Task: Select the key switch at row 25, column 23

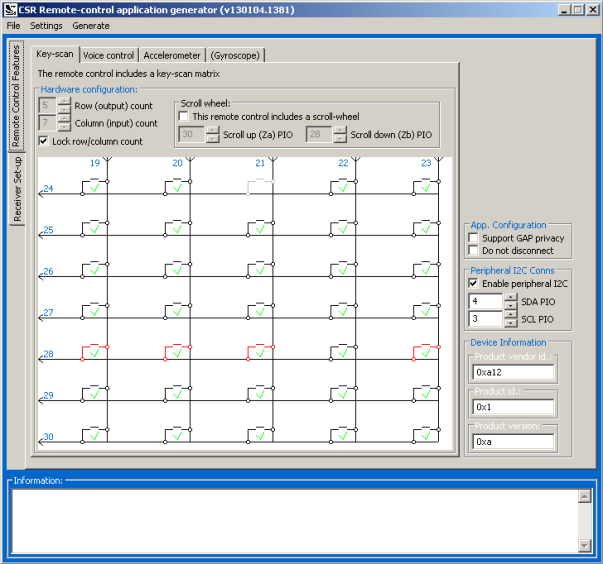Action: [425, 226]
